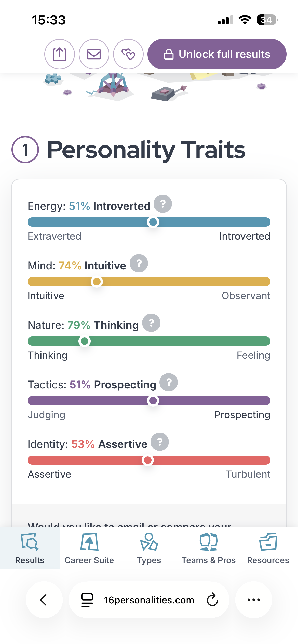298x644 pixels.
Task: Open the Career Suite tab
Action: [89, 548]
